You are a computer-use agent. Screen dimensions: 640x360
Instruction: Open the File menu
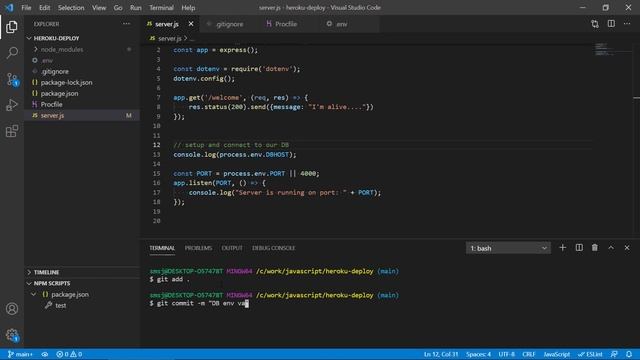(26, 8)
